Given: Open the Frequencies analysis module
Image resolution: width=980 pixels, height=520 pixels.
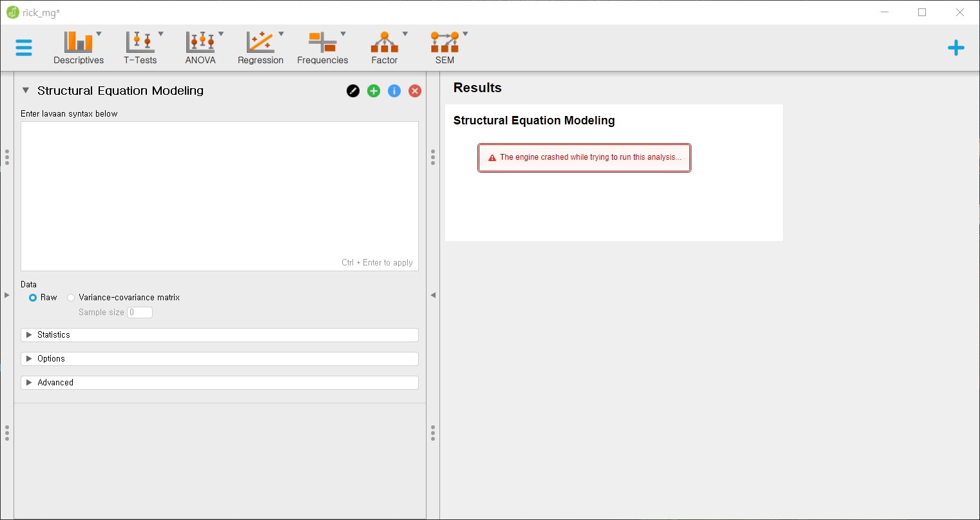Looking at the screenshot, I should coord(322,47).
